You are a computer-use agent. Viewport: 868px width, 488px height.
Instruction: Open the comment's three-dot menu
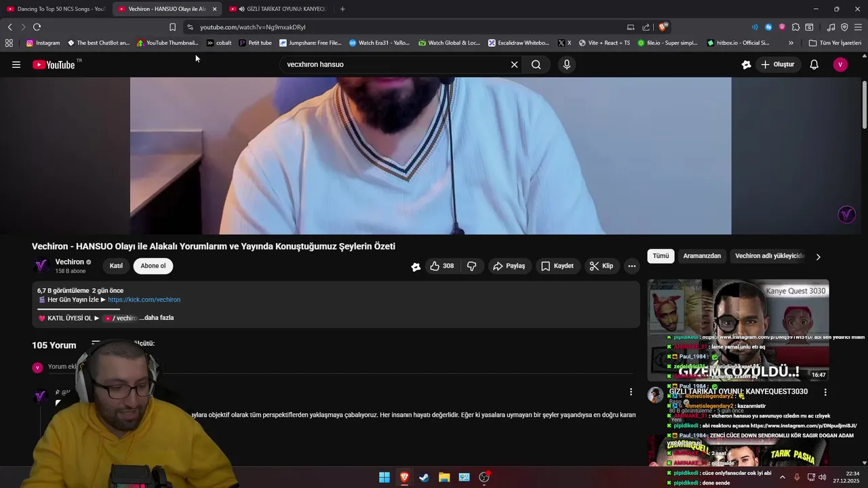631,392
